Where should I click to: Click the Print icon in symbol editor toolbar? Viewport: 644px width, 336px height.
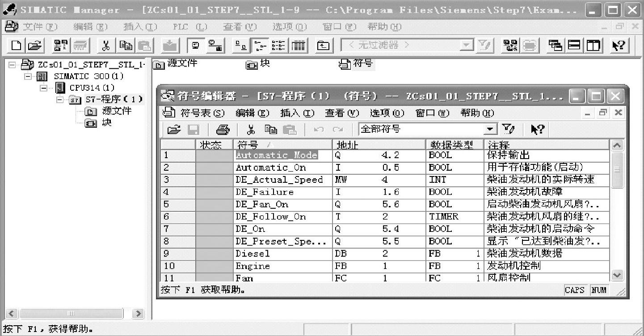coord(223,130)
